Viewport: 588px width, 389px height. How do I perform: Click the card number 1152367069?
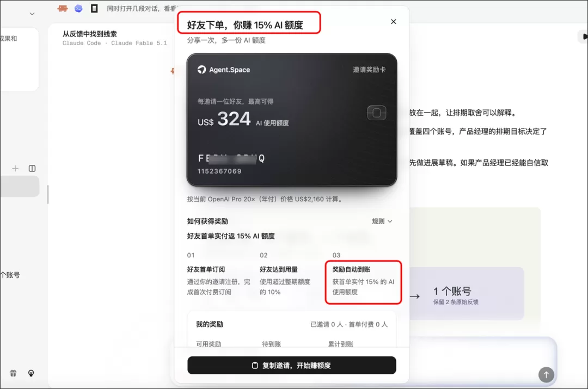(219, 171)
